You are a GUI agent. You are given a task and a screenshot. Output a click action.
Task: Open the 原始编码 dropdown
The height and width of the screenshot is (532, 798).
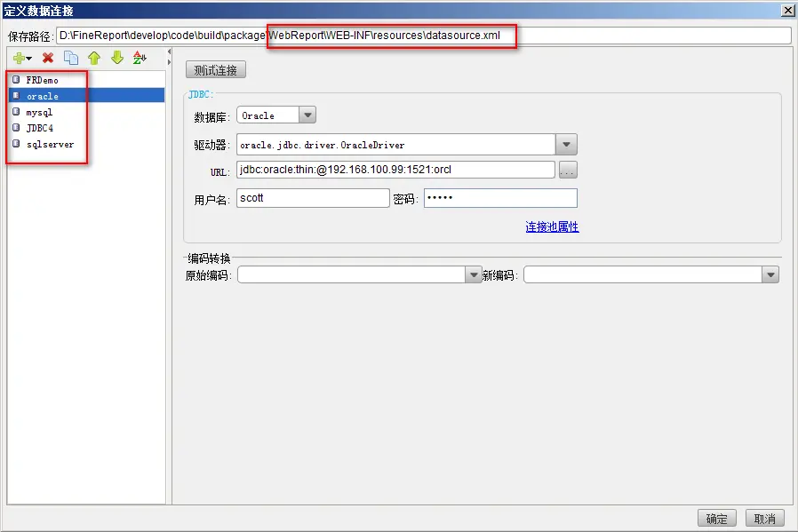coord(474,275)
